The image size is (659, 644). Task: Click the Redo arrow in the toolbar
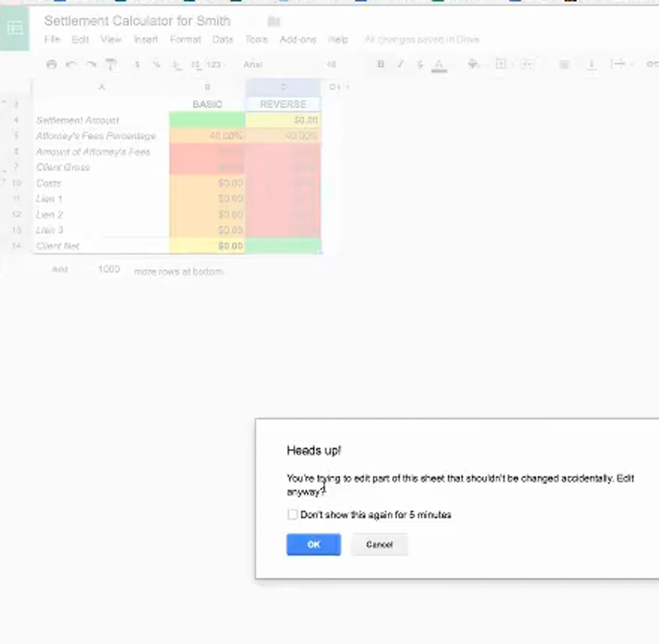click(91, 64)
